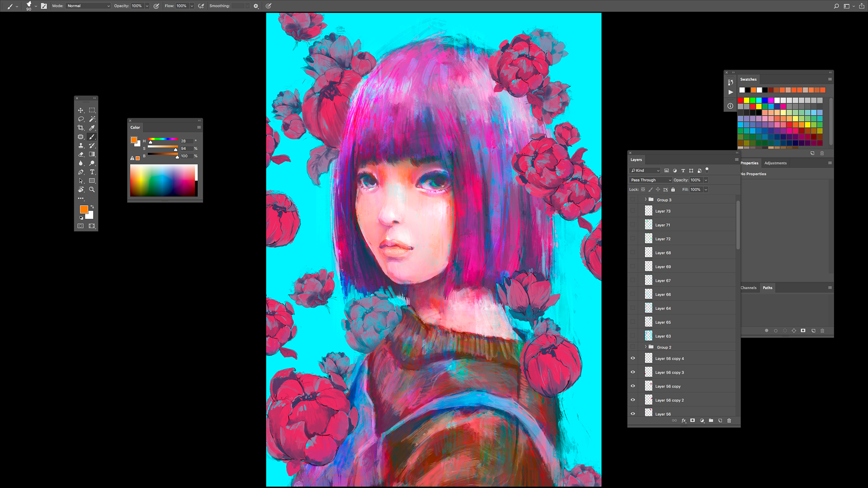Click the layer style fx button
This screenshot has height=488, width=868.
click(684, 421)
